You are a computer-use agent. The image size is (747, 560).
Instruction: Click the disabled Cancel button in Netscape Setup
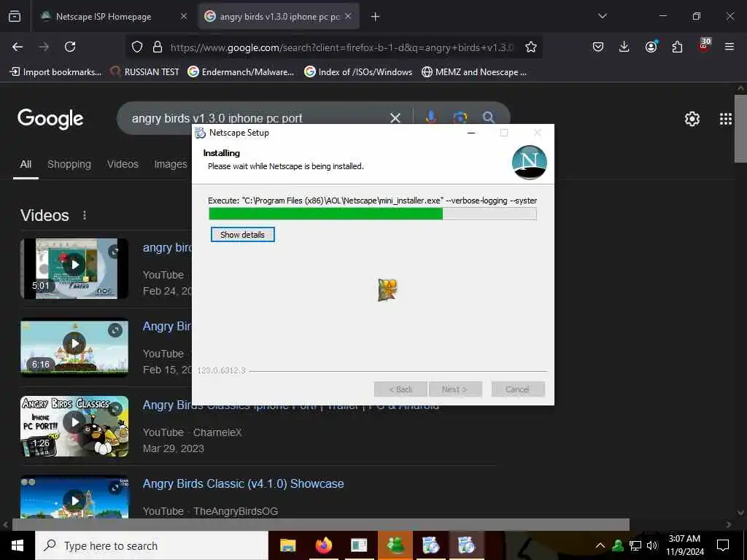pos(518,389)
